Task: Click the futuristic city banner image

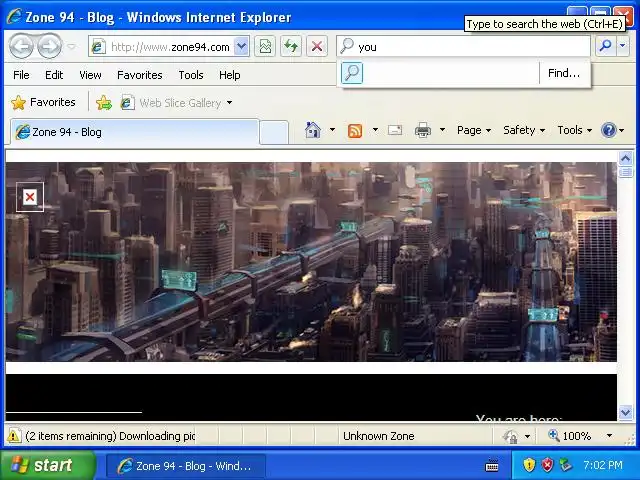Action: pyautogui.click(x=311, y=262)
